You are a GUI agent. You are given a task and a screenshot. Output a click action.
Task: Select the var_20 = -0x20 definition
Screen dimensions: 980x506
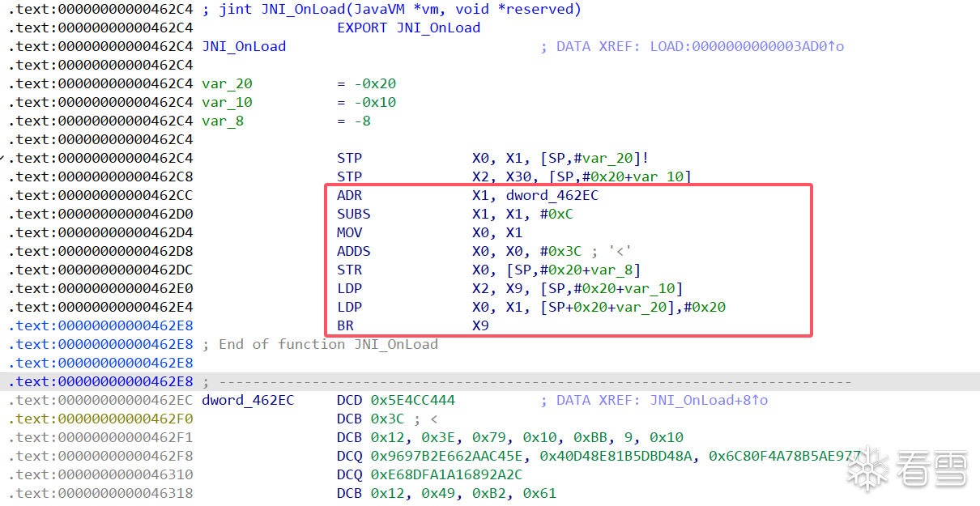(299, 83)
